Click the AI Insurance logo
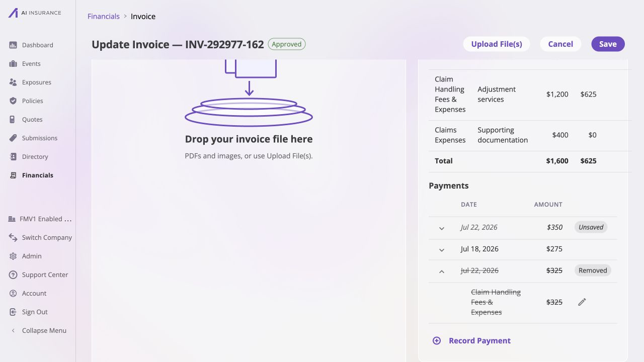 pyautogui.click(x=35, y=13)
